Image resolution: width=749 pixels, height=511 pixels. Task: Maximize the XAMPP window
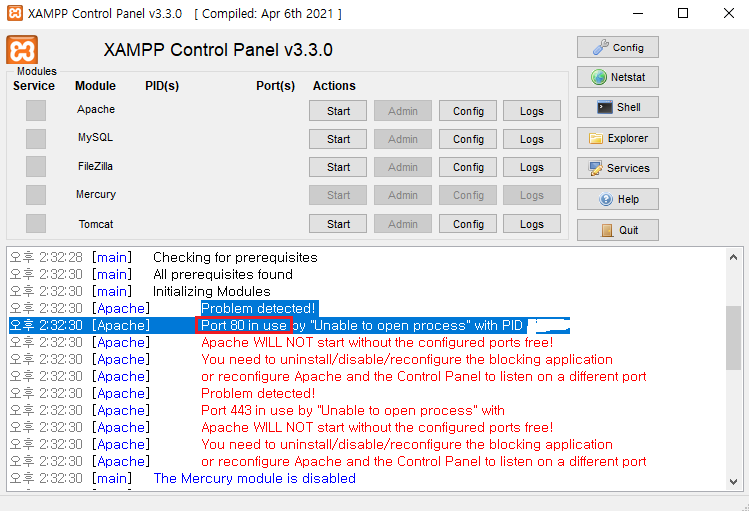683,13
